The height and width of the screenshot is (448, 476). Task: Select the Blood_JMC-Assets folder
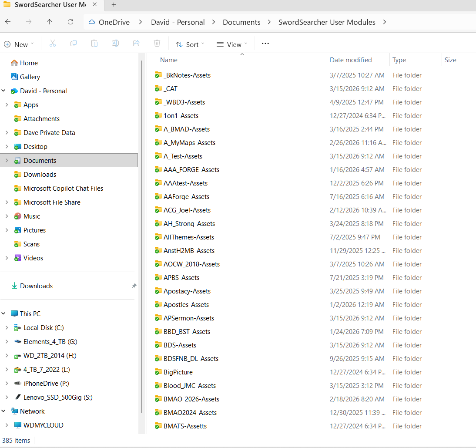click(189, 385)
